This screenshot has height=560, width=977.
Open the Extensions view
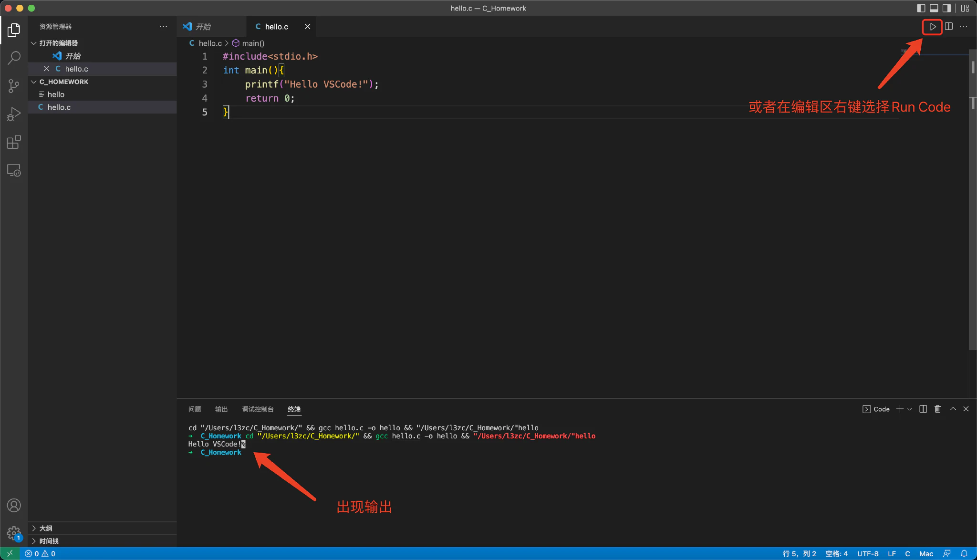pos(14,142)
